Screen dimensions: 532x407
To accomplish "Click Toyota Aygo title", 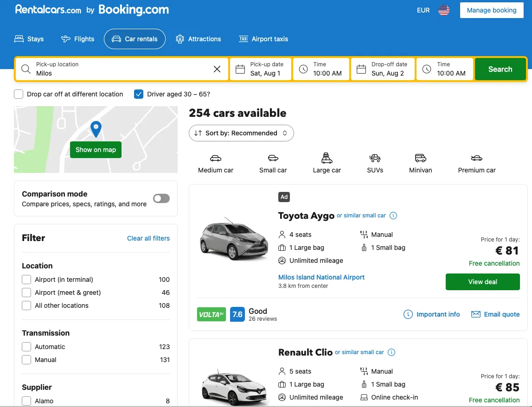I will [x=306, y=216].
